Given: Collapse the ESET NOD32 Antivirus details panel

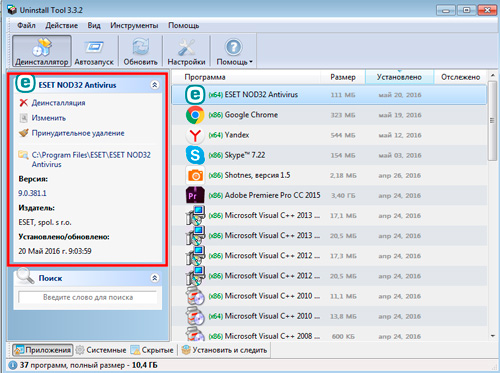Looking at the screenshot, I should [x=154, y=85].
